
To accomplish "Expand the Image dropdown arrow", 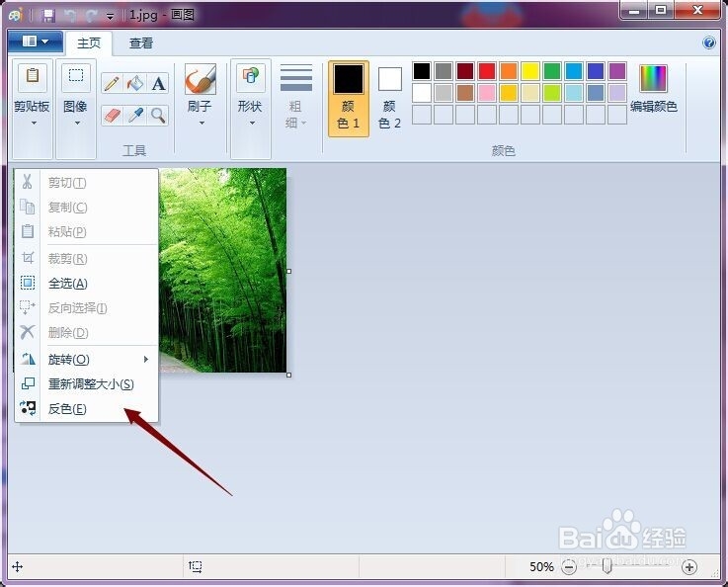I will click(77, 124).
